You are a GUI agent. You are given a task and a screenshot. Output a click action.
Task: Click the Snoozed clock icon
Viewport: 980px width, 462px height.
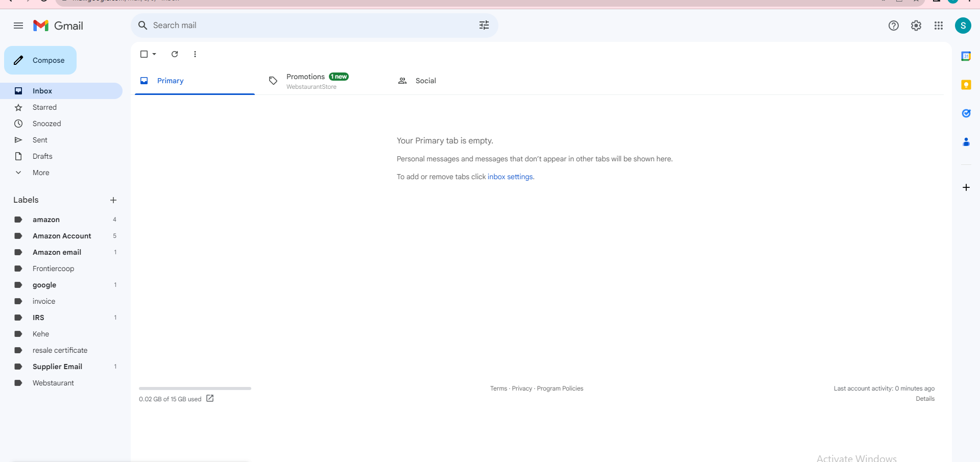[18, 124]
